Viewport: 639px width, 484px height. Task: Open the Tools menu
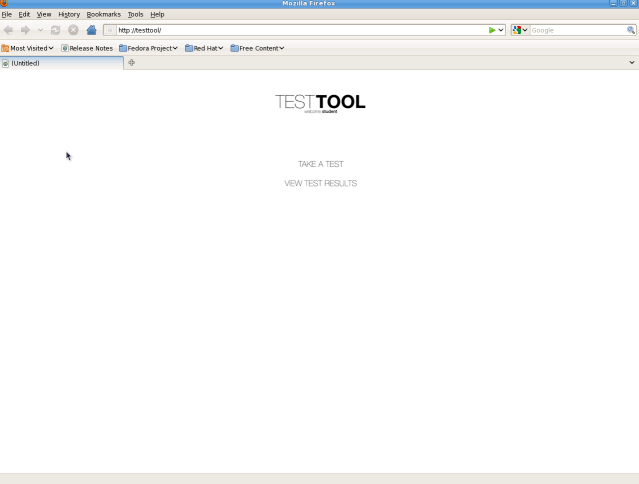tap(135, 14)
